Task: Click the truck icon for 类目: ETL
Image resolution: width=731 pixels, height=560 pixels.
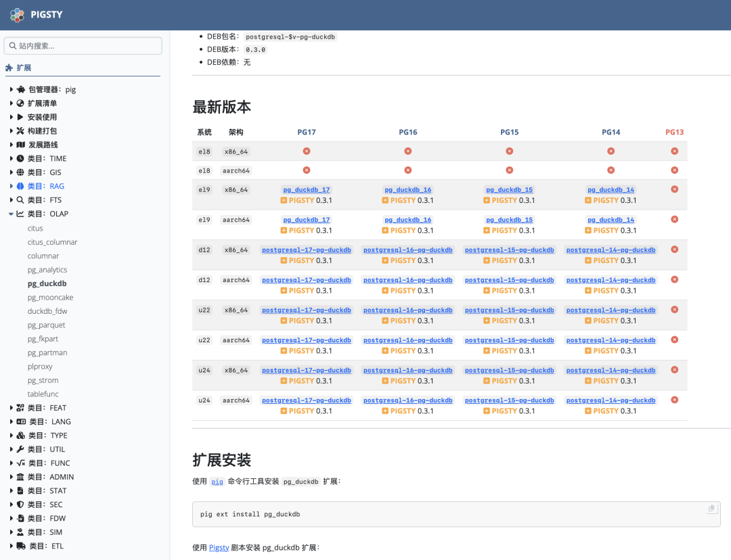Action: [x=21, y=546]
